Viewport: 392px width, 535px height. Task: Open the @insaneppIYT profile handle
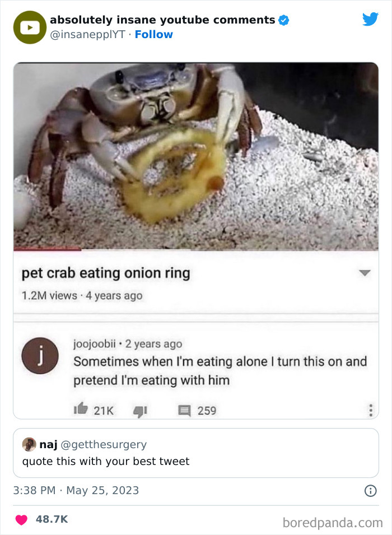83,35
